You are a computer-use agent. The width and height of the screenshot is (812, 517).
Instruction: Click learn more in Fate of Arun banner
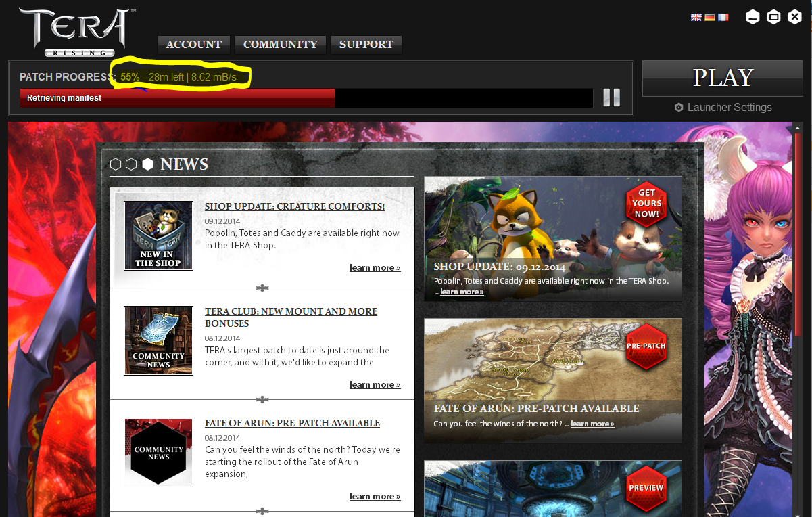click(592, 424)
